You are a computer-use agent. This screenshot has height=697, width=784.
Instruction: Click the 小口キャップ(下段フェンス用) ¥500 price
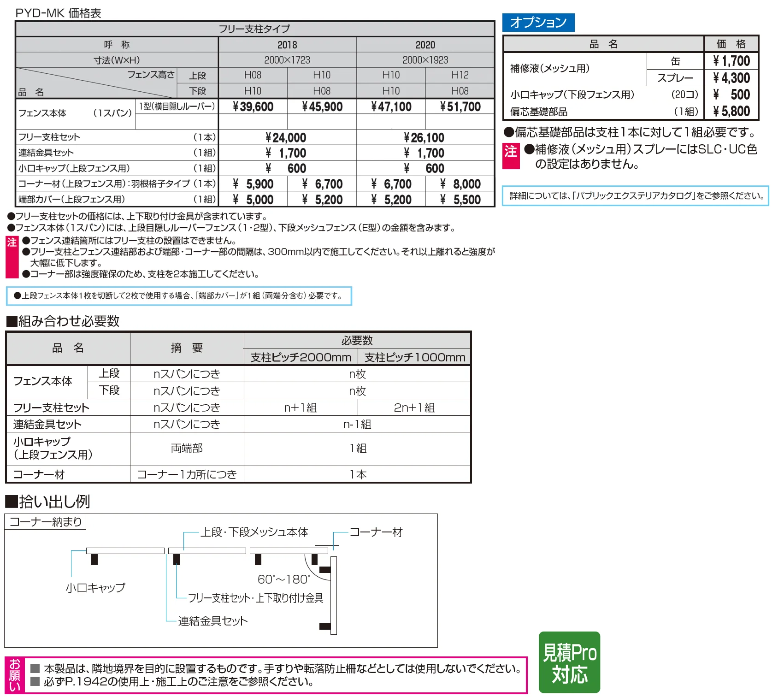(x=731, y=95)
